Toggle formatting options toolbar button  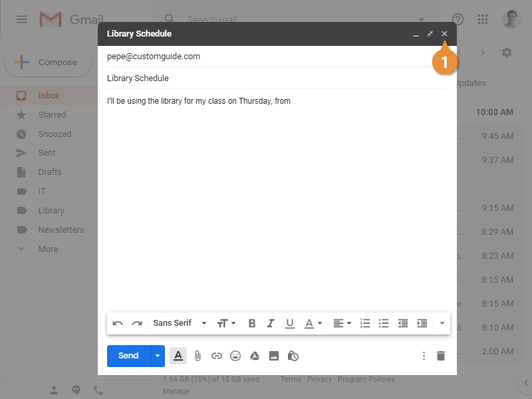click(x=178, y=356)
